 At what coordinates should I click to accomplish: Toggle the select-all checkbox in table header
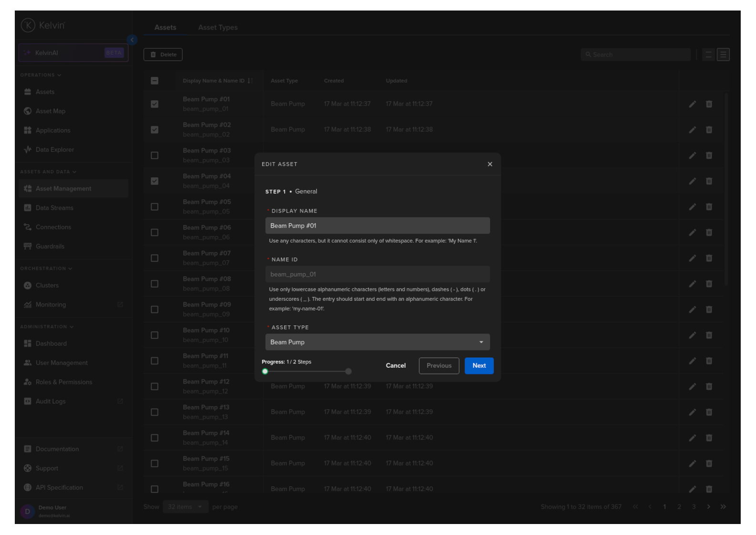(x=155, y=81)
